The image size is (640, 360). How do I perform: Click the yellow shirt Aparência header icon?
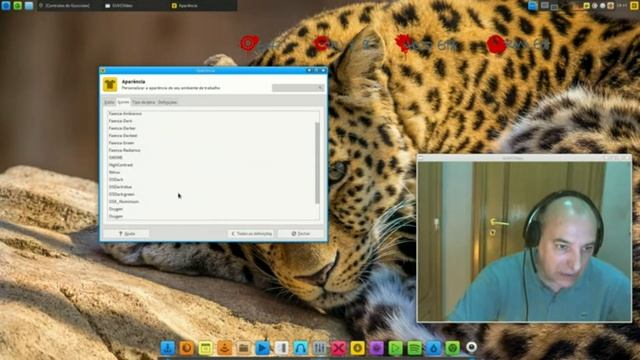(110, 84)
